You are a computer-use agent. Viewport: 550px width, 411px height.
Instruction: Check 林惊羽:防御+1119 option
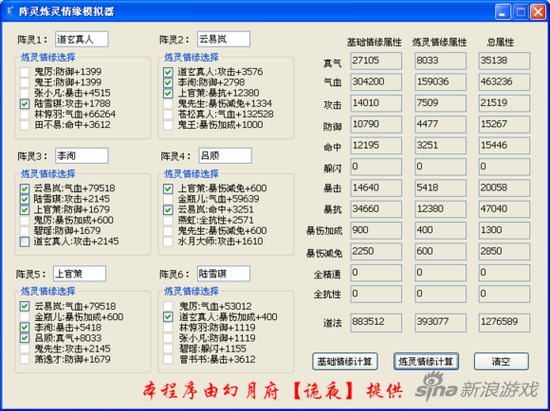168,328
